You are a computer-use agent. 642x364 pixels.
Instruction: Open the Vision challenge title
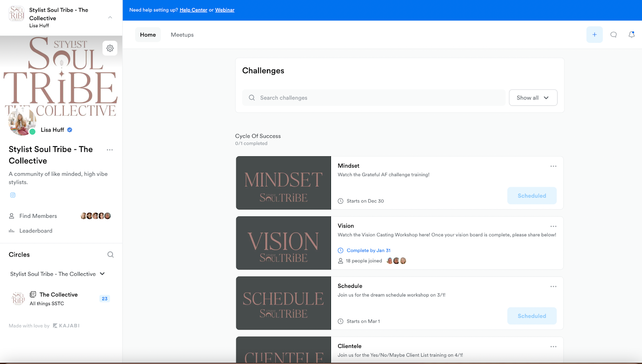(x=345, y=226)
